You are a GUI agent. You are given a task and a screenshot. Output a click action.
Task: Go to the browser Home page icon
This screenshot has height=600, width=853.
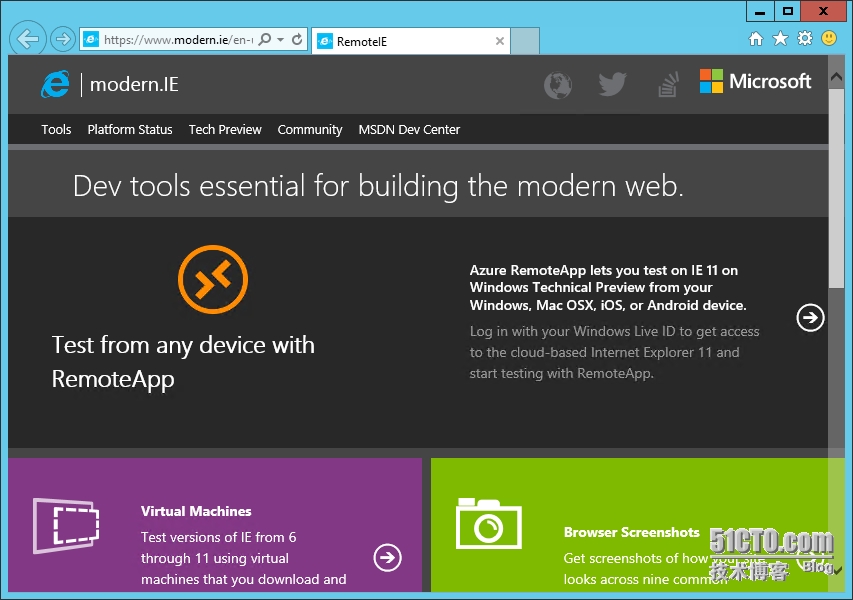pyautogui.click(x=756, y=39)
